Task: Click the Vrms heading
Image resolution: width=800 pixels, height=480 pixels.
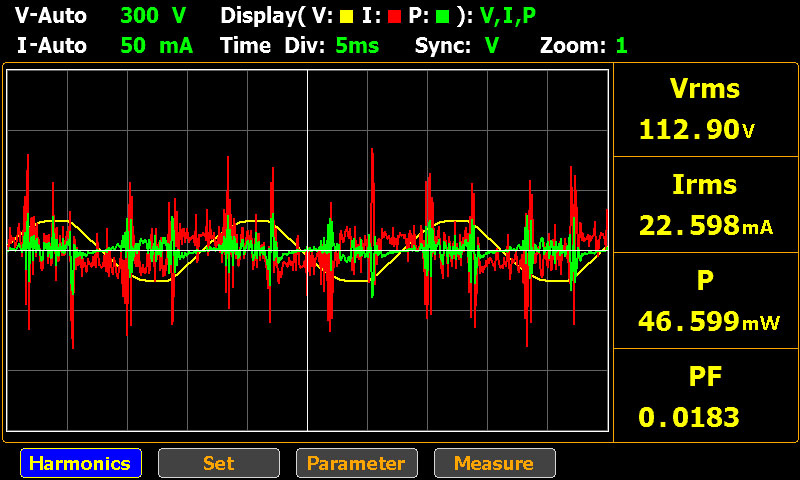Action: [705, 89]
